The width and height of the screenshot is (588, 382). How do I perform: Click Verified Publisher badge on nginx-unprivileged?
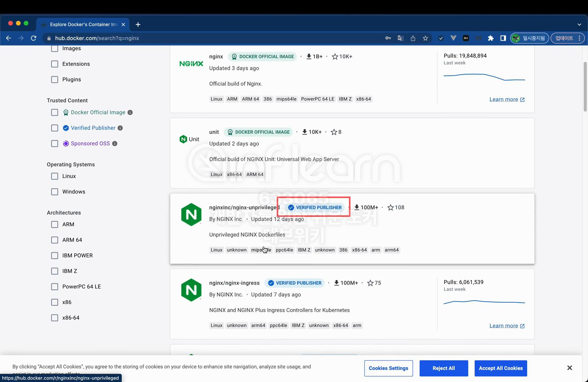pyautogui.click(x=315, y=208)
